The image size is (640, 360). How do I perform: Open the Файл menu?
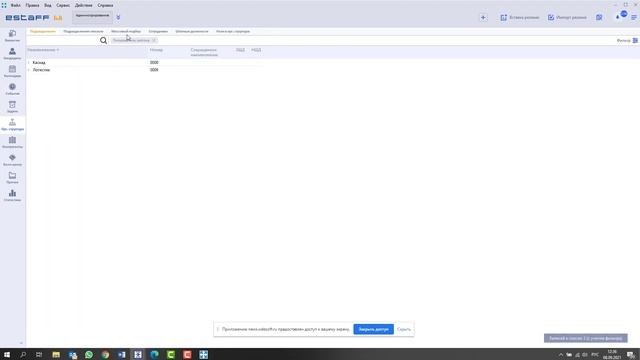coord(16,5)
